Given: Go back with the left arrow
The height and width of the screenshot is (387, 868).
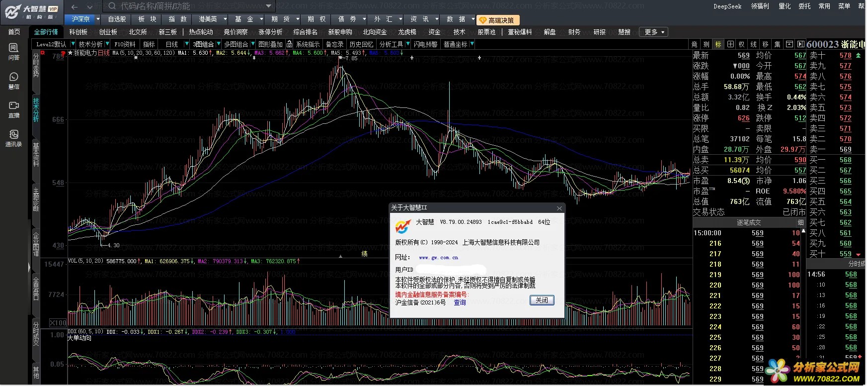Looking at the screenshot, I should (75, 6).
